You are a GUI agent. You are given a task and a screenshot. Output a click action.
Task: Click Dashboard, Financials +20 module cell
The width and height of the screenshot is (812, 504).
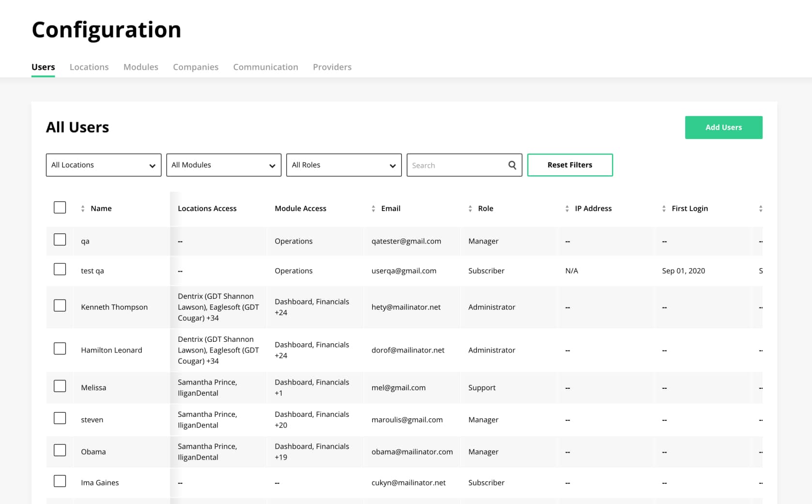[x=312, y=420]
